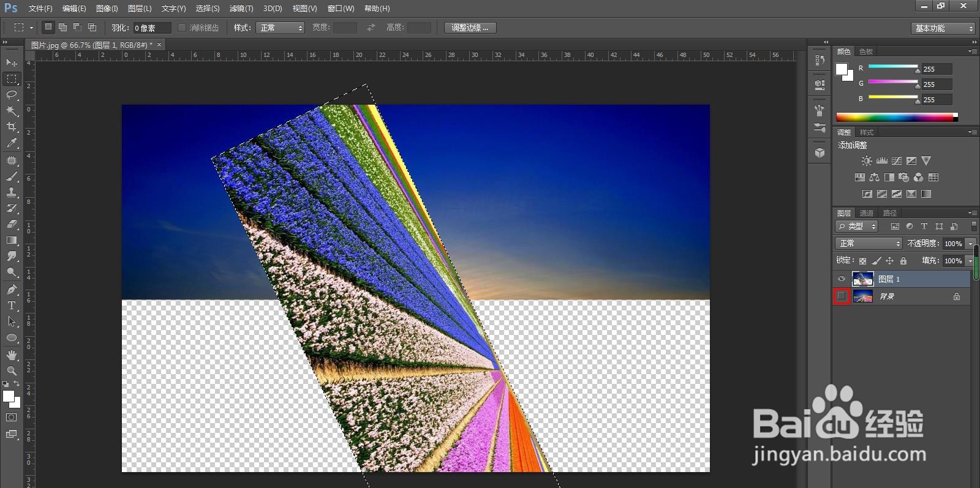This screenshot has height=488, width=980.
Task: Select the Horizontal Type tool
Action: pos(12,306)
